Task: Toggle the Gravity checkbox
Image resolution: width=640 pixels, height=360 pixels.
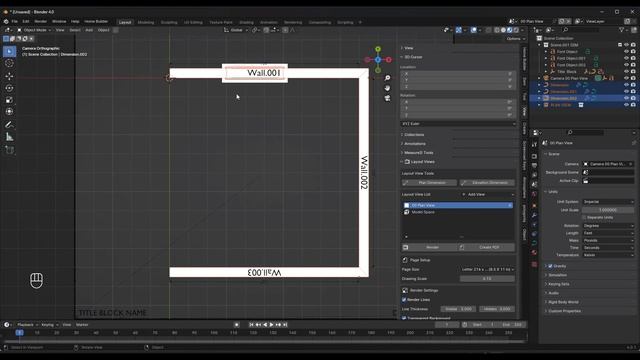Action: [x=550, y=266]
